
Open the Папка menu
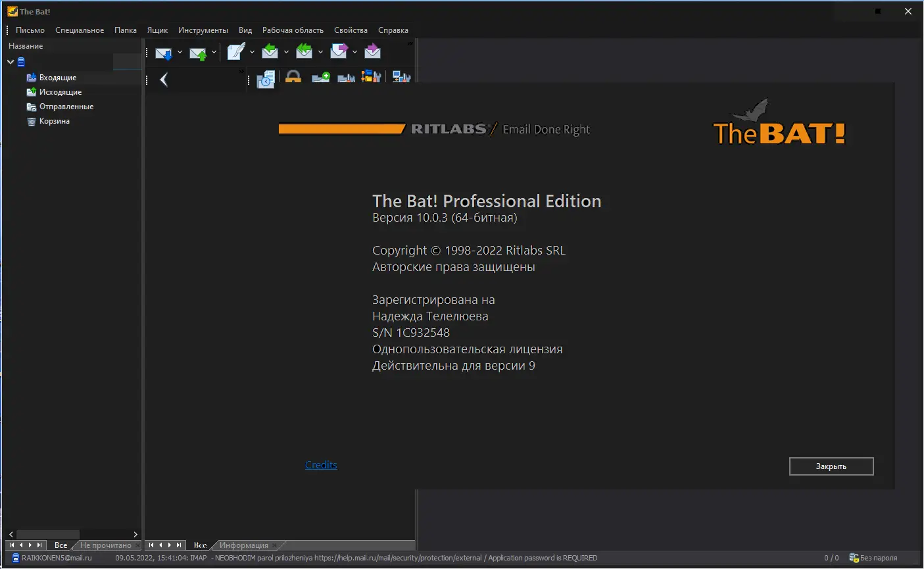pyautogui.click(x=126, y=30)
